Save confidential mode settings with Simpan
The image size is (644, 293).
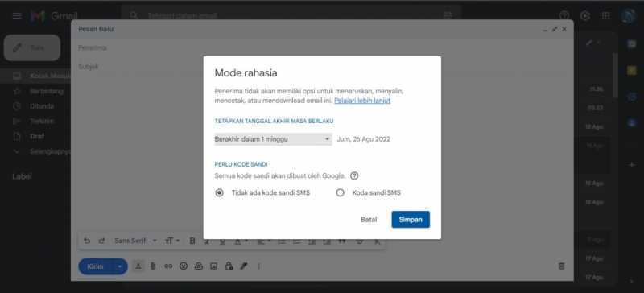click(411, 220)
